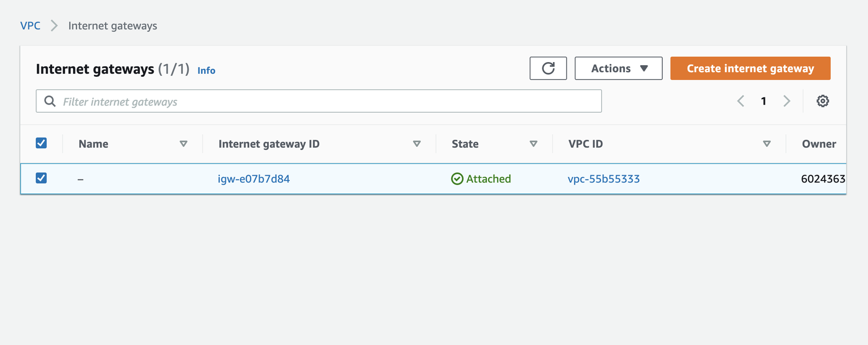
Task: Click the breadcrumb chevron separator
Action: [54, 26]
